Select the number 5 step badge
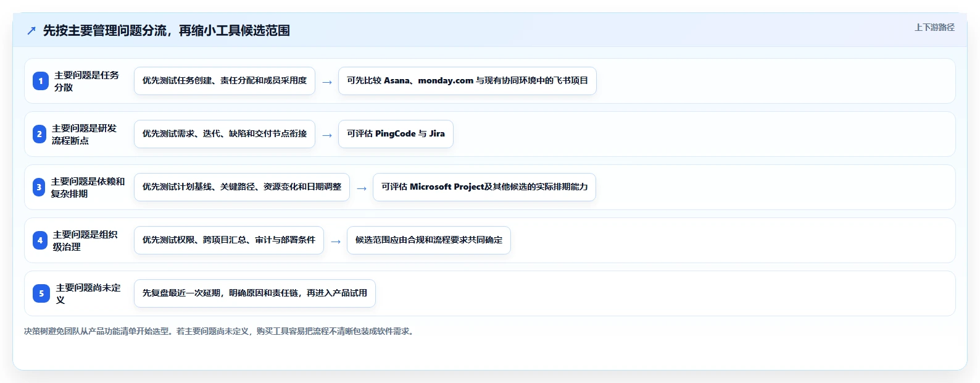 click(41, 293)
